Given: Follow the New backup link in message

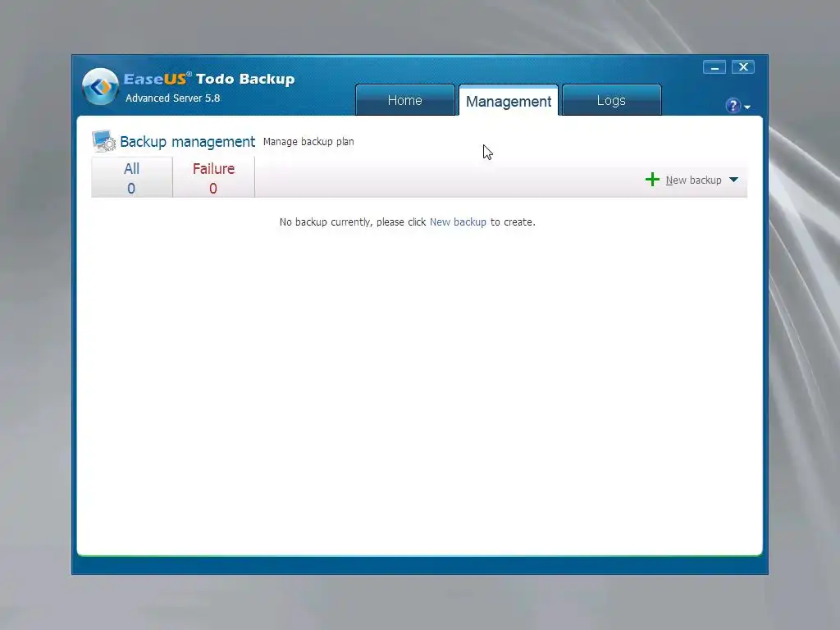Looking at the screenshot, I should click(x=458, y=221).
